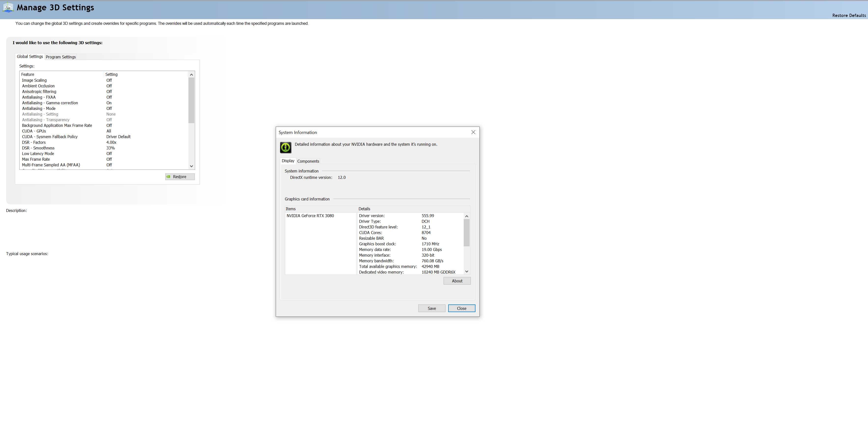Click the Memory bandwidth 760.08 GB/s value
This screenshot has height=421, width=868.
coord(432,261)
